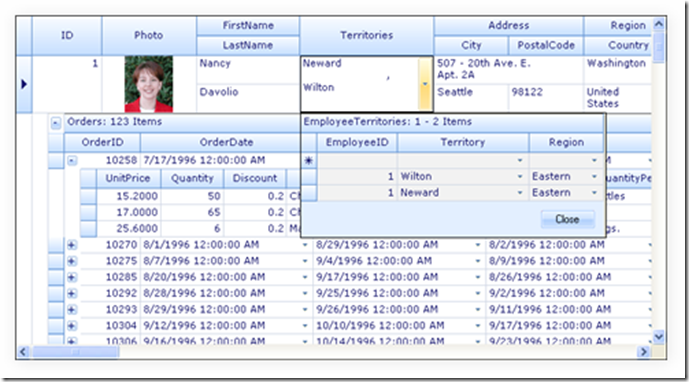Expand order 10293 row

pyautogui.click(x=72, y=309)
